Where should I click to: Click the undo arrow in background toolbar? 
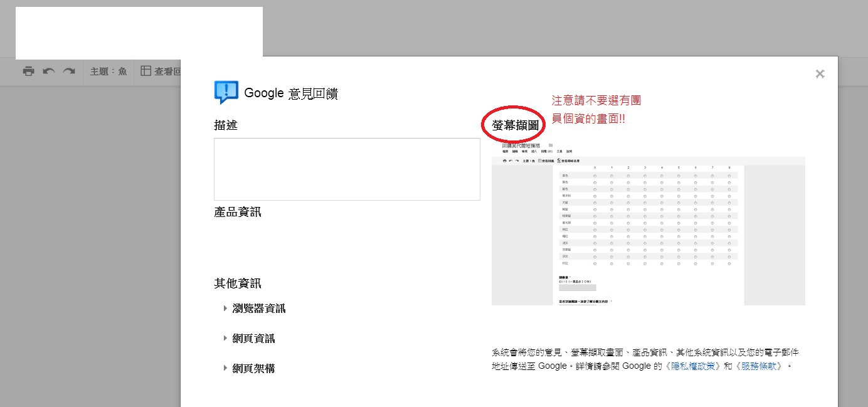[x=48, y=71]
